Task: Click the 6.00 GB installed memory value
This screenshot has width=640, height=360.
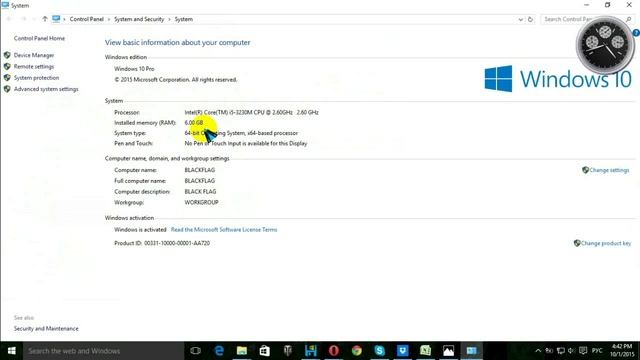Action: [194, 123]
